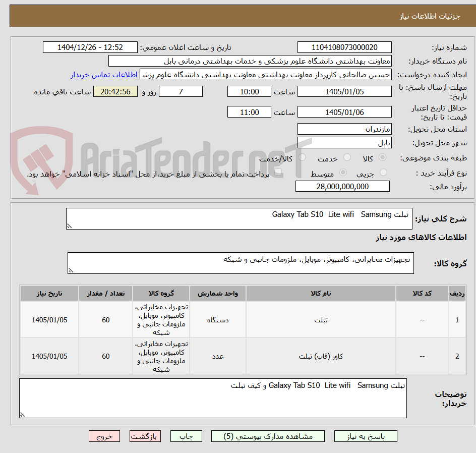Click quantity 60 in the کاور row
This screenshot has height=453, width=476.
[x=106, y=356]
